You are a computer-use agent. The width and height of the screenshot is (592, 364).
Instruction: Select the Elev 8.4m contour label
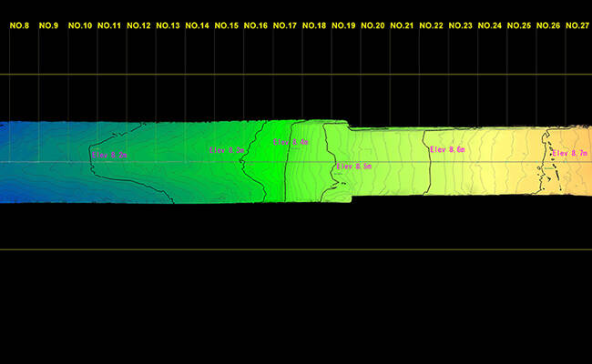[291, 143]
